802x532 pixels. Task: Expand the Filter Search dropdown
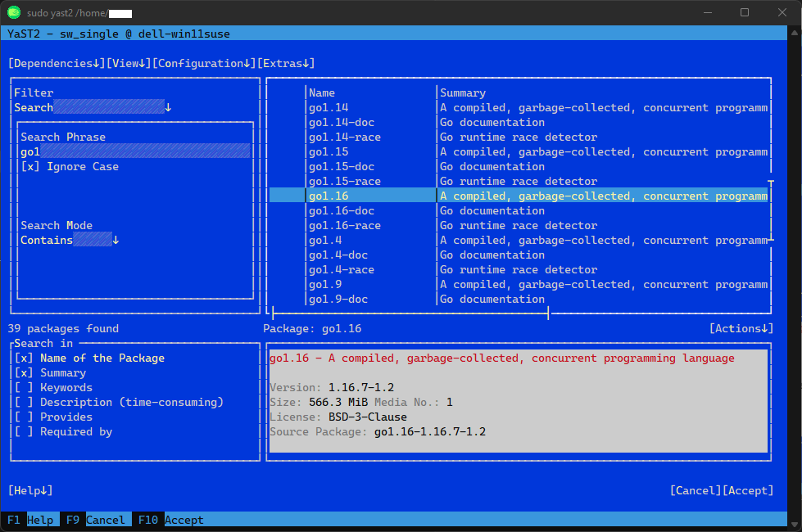tap(93, 107)
